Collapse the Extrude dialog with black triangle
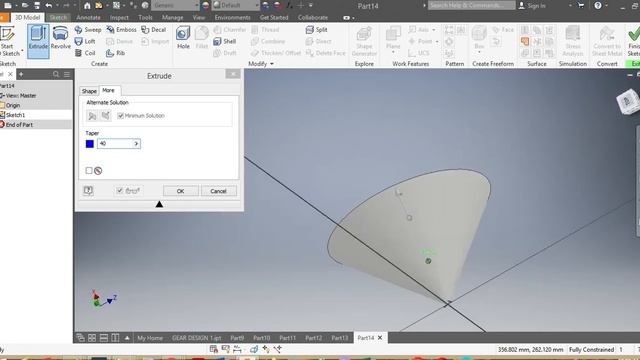The height and width of the screenshot is (360, 640). [159, 204]
